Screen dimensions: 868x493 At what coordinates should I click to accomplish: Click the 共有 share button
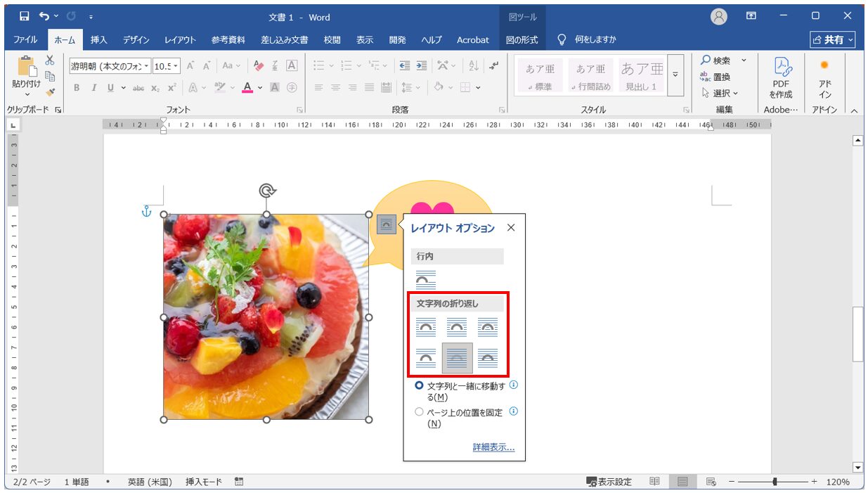tap(833, 40)
